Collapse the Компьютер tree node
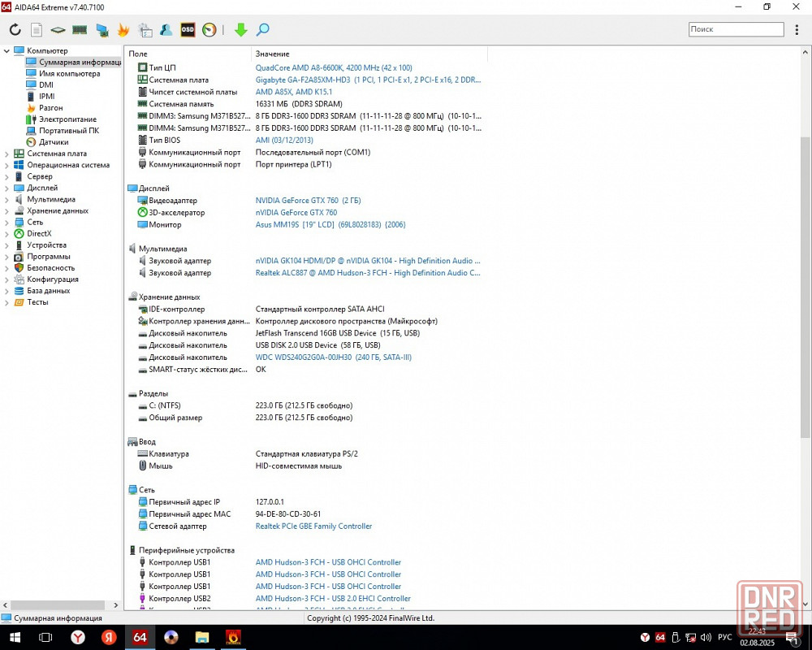The height and width of the screenshot is (650, 812). click(6, 51)
